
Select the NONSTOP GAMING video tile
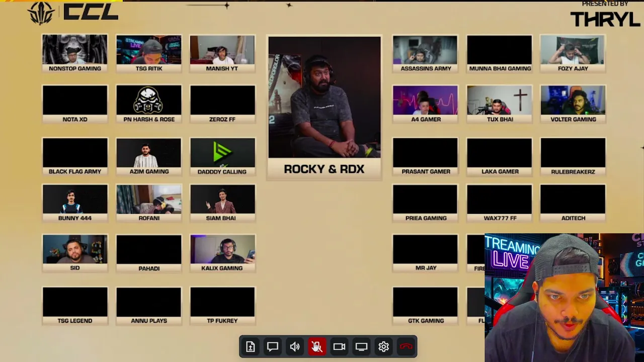75,53
